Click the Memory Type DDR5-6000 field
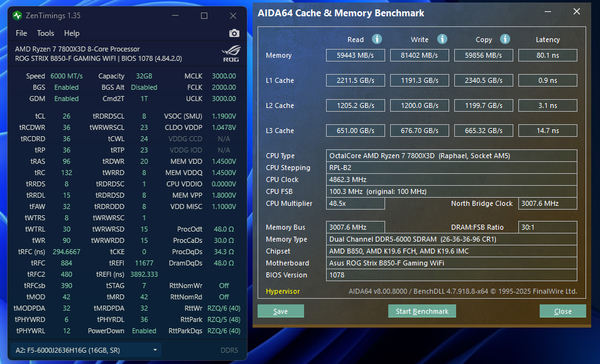Image resolution: width=600 pixels, height=364 pixels. (x=452, y=239)
